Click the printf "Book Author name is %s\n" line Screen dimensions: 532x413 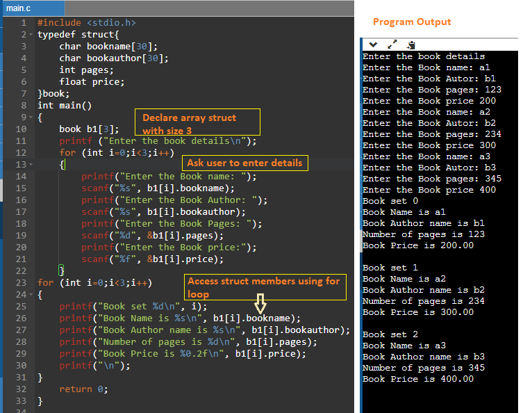(x=204, y=330)
